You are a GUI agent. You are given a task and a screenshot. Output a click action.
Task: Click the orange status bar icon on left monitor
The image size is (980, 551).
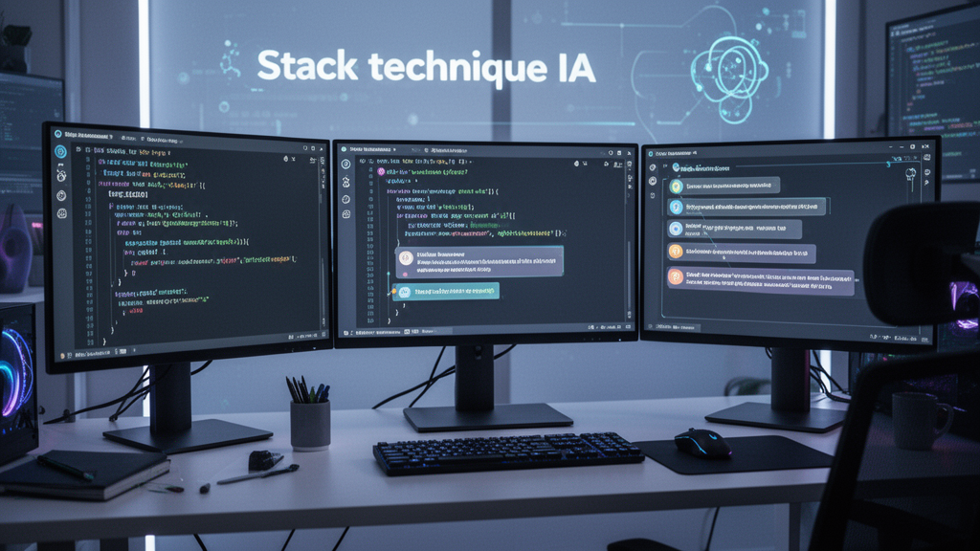point(62,356)
